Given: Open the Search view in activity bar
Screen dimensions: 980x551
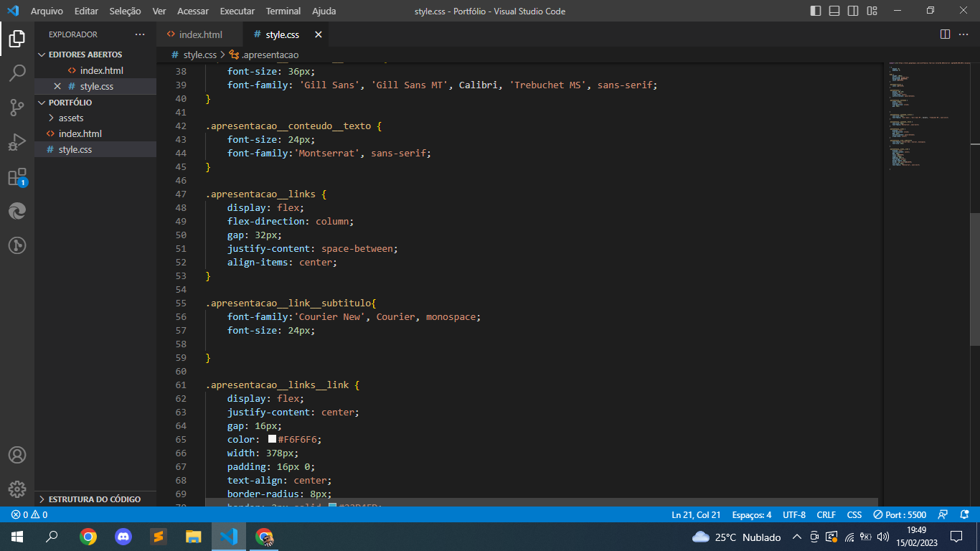Looking at the screenshot, I should click(17, 72).
